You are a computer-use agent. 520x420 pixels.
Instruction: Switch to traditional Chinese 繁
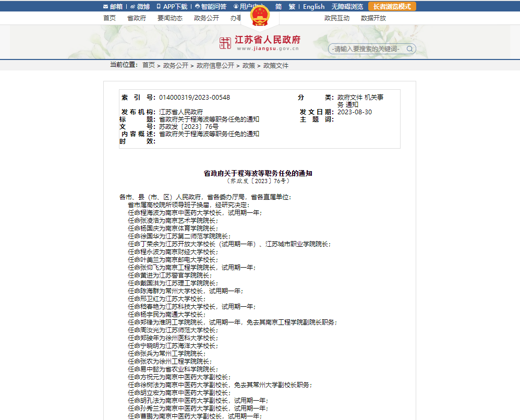(292, 7)
